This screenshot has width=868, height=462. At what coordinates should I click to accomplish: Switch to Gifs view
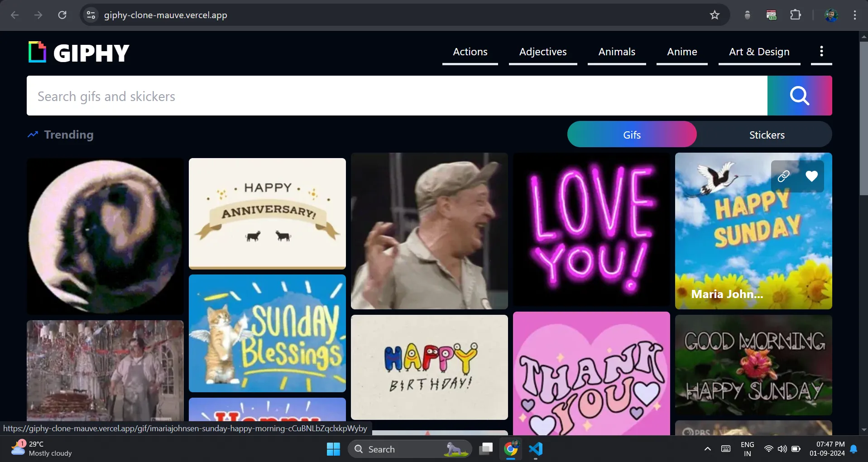pos(632,135)
